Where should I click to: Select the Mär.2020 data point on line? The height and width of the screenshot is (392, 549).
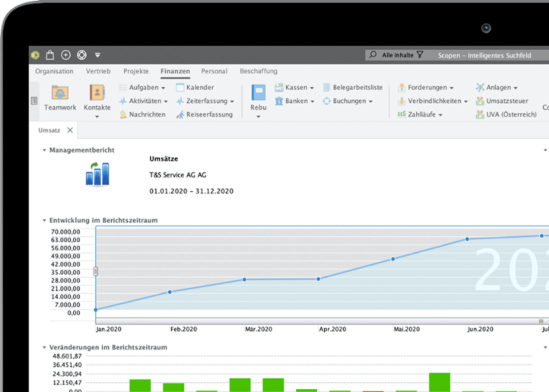click(x=244, y=279)
